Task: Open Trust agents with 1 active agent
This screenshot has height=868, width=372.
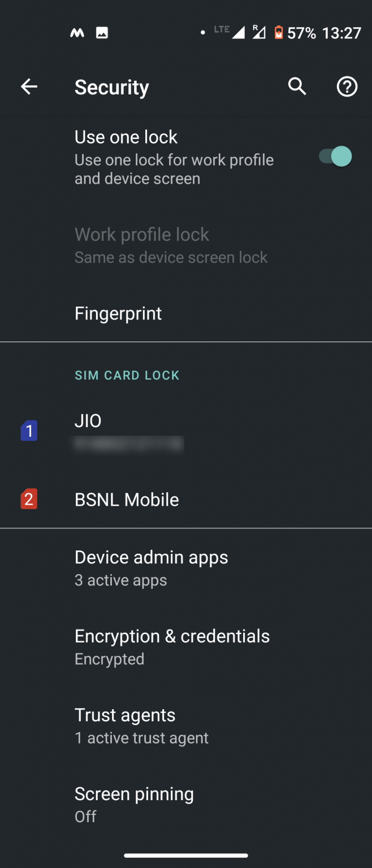Action: tap(125, 715)
